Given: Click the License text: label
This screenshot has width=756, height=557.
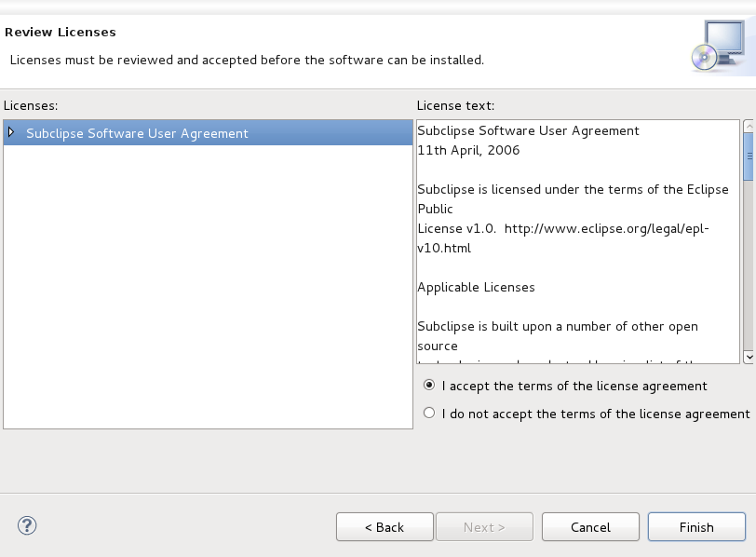Looking at the screenshot, I should [x=455, y=105].
